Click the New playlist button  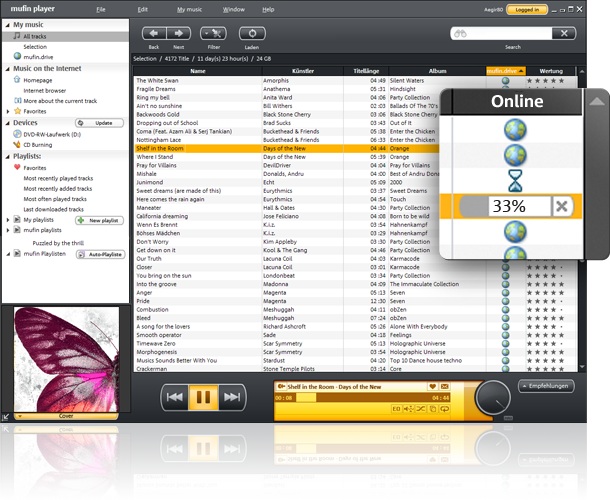tap(100, 219)
